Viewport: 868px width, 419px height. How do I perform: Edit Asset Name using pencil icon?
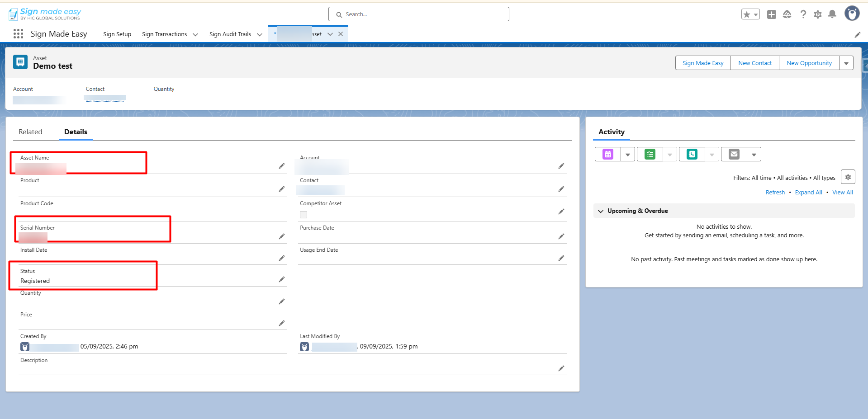(282, 166)
